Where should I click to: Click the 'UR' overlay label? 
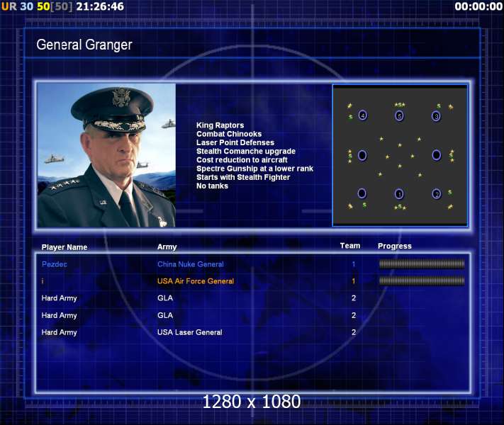tap(9, 6)
